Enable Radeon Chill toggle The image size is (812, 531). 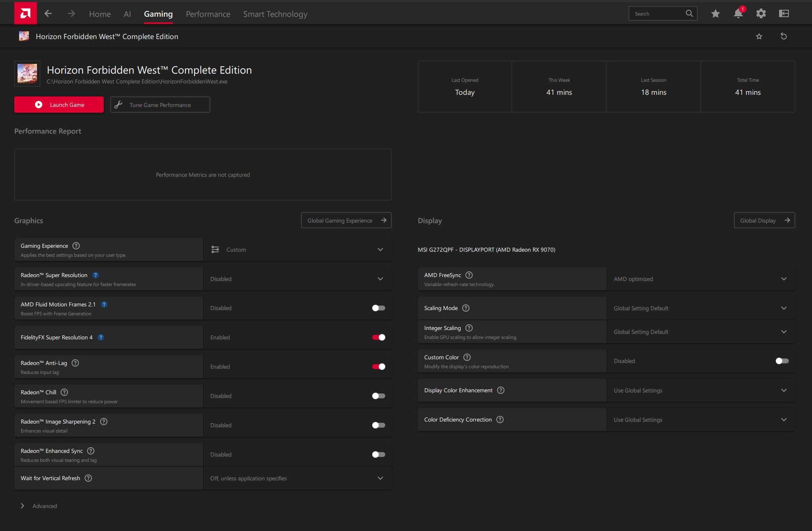tap(378, 396)
